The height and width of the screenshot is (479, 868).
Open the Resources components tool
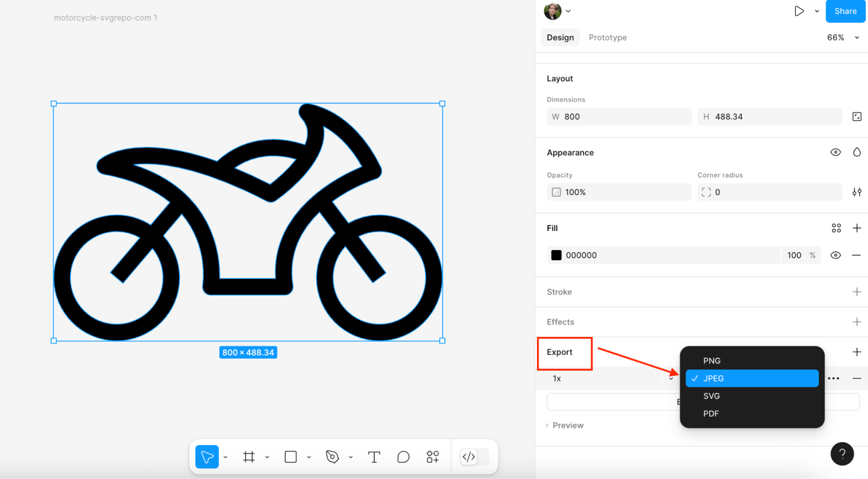tap(432, 456)
